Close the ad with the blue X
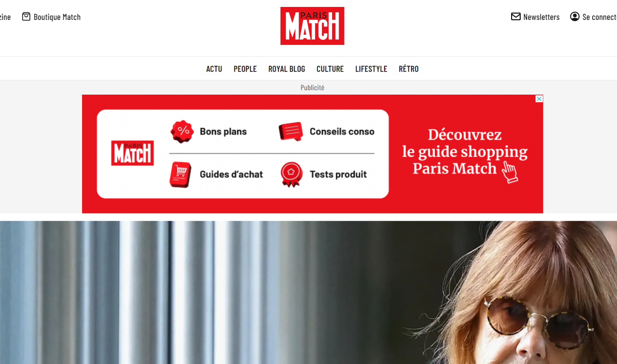The height and width of the screenshot is (364, 617). [x=539, y=99]
